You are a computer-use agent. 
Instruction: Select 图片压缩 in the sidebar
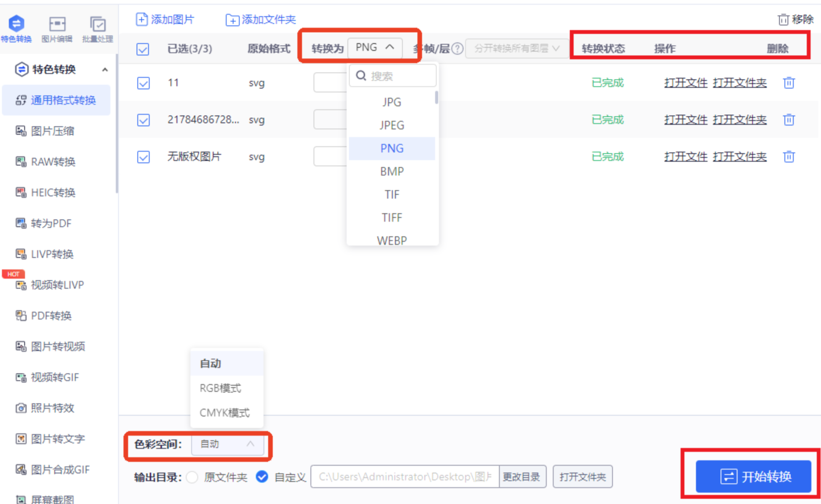[x=56, y=131]
